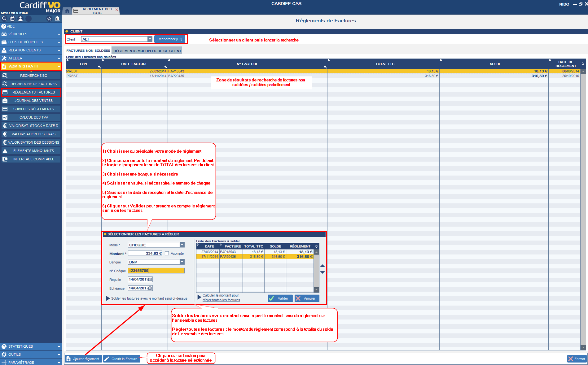Open CALCUL DES TVA
The image size is (588, 365).
click(x=31, y=117)
